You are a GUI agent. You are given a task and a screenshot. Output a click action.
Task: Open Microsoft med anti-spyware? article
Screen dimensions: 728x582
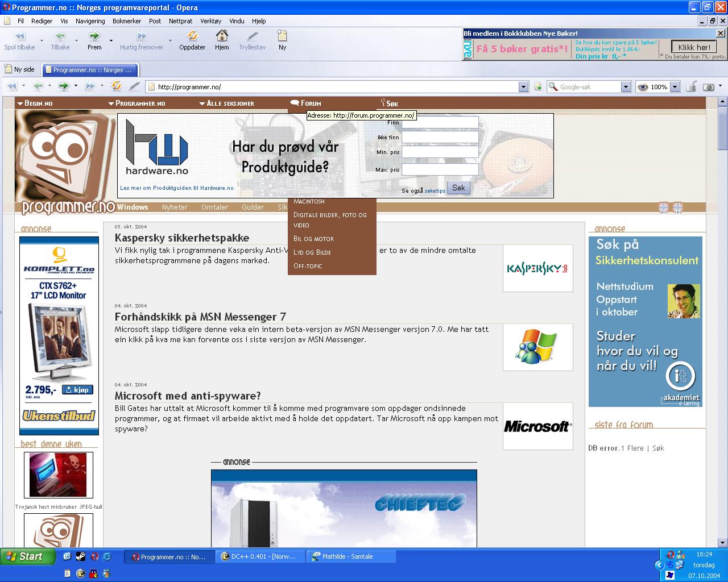pos(188,396)
